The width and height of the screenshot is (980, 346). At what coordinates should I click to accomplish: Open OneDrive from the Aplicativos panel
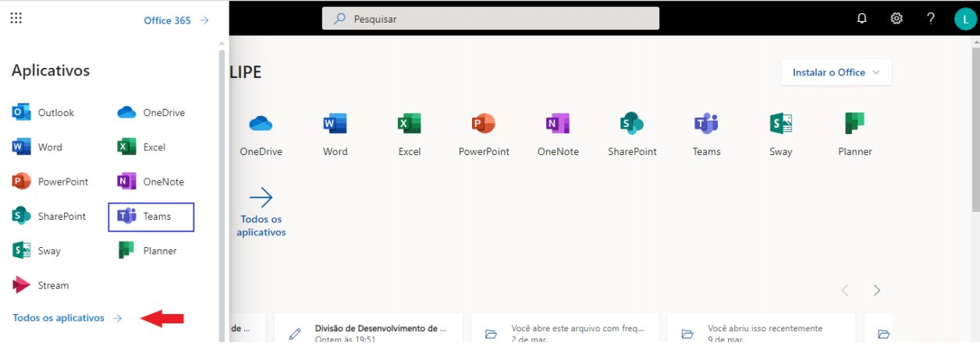(151, 112)
